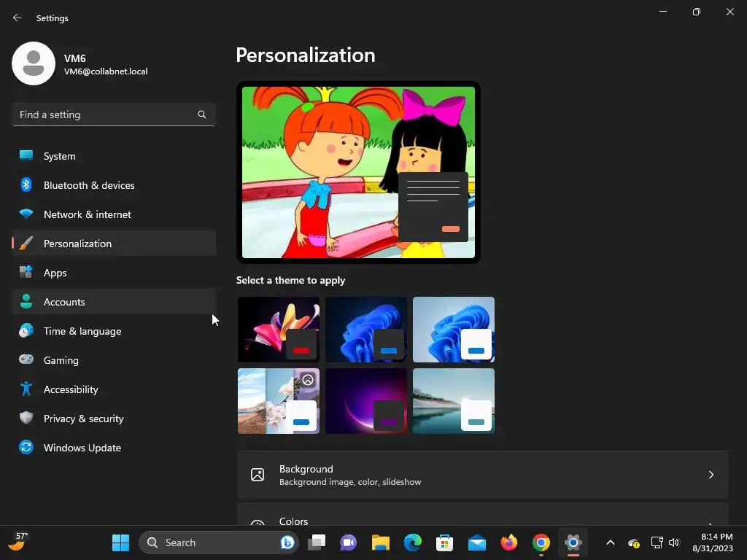747x560 pixels.
Task: Open Gaming settings
Action: pos(114,360)
